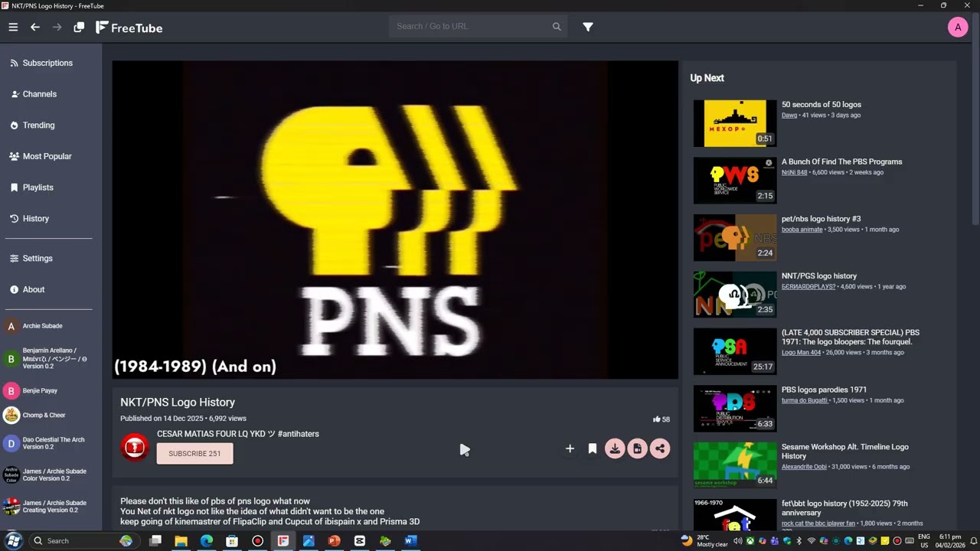
Task: Open CapCut from taskbar
Action: point(360,541)
